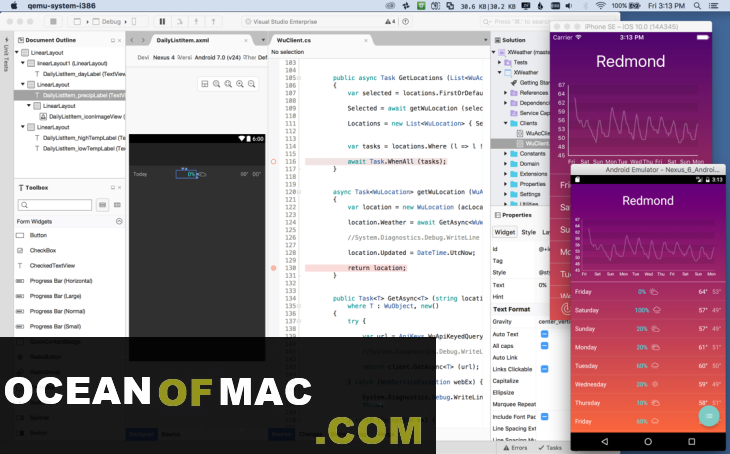Click the Progress Bar (Large) widget icon
730x454 pixels.
click(x=20, y=296)
